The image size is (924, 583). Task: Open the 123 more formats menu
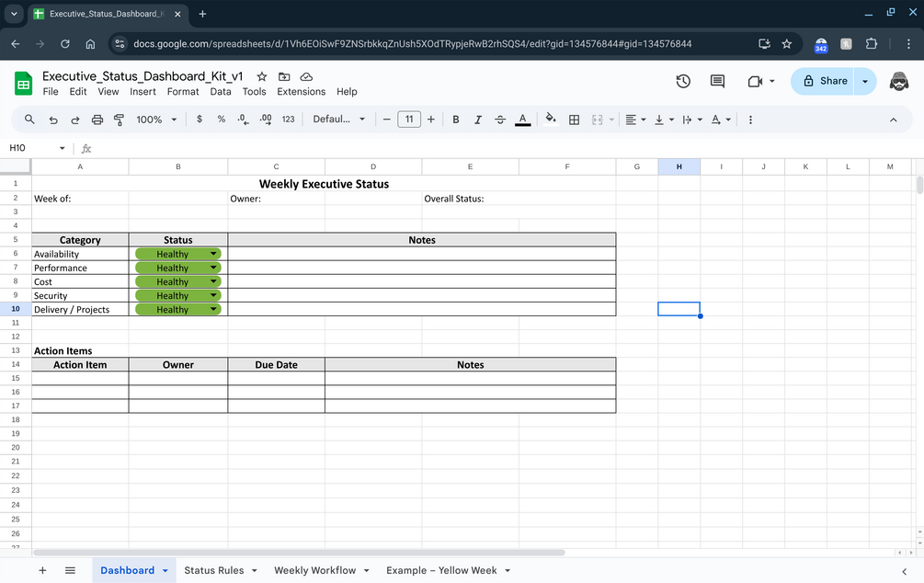tap(288, 119)
